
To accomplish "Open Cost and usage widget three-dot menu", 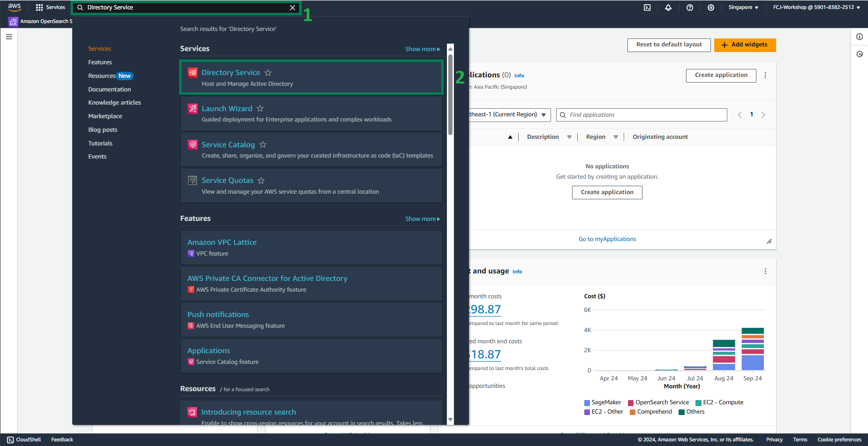I will pyautogui.click(x=765, y=272).
